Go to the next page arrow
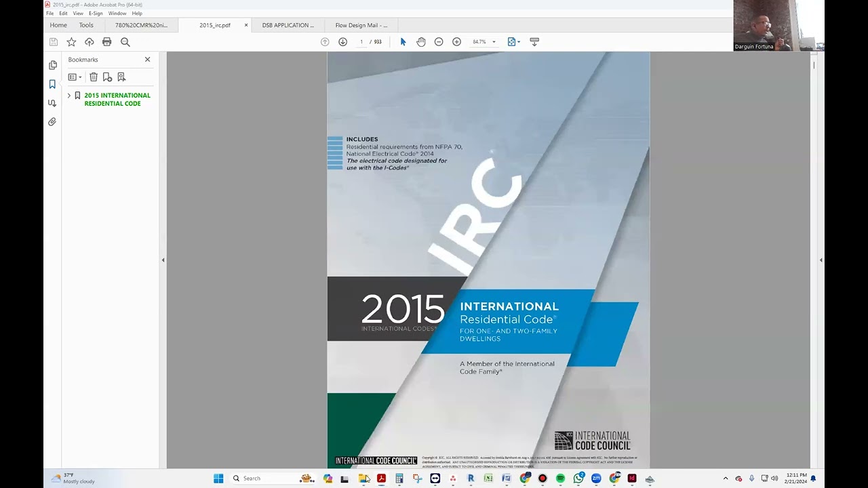 click(x=342, y=42)
